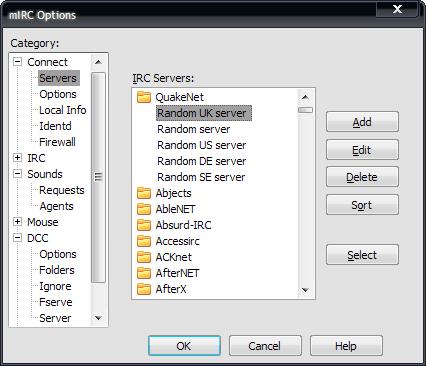Click category tree scrollbar up arrow
Viewport: 426px width, 366px height.
98,62
